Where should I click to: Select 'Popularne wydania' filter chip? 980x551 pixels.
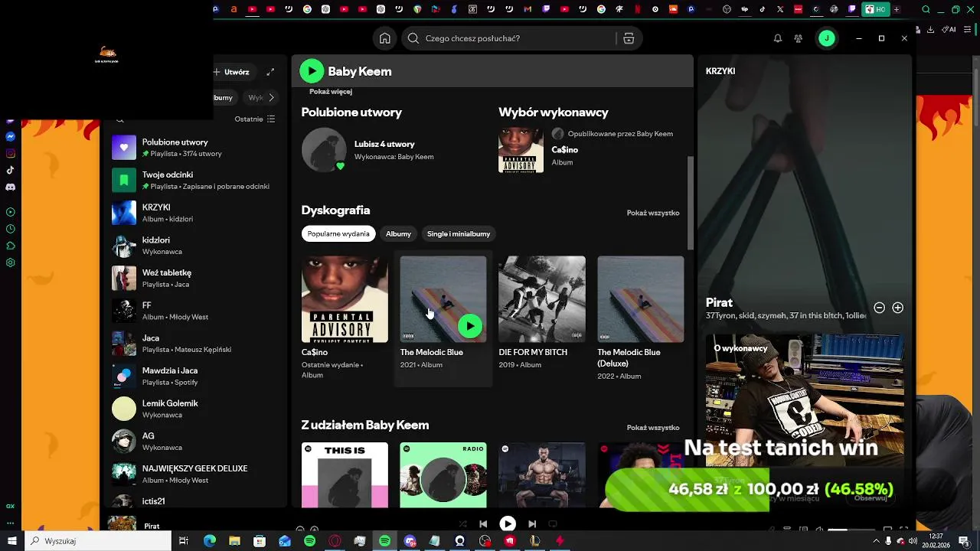(338, 234)
